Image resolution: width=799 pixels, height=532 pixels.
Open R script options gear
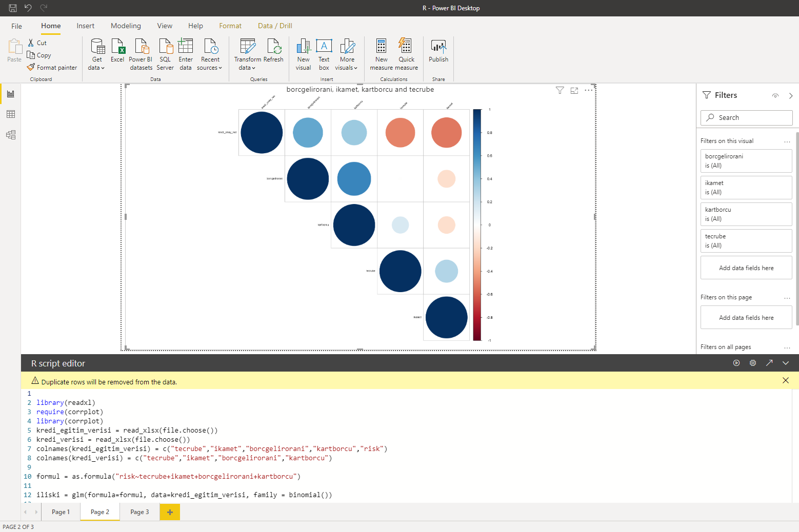(x=753, y=363)
